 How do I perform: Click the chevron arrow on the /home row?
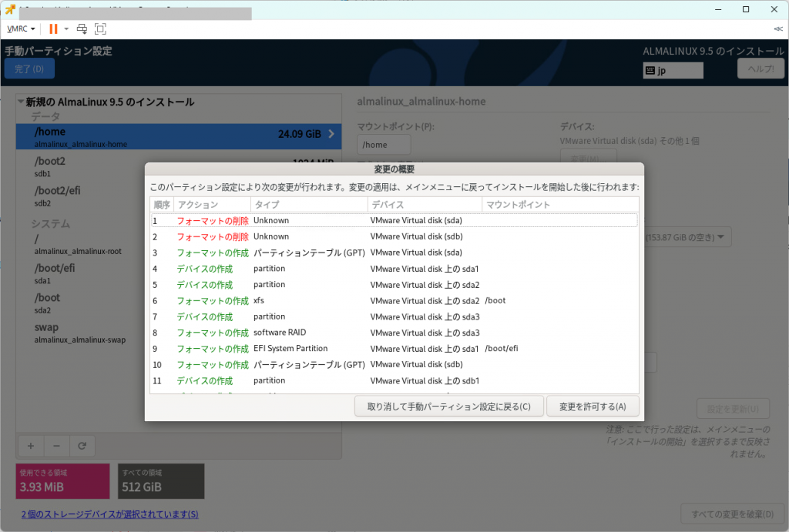coord(331,134)
